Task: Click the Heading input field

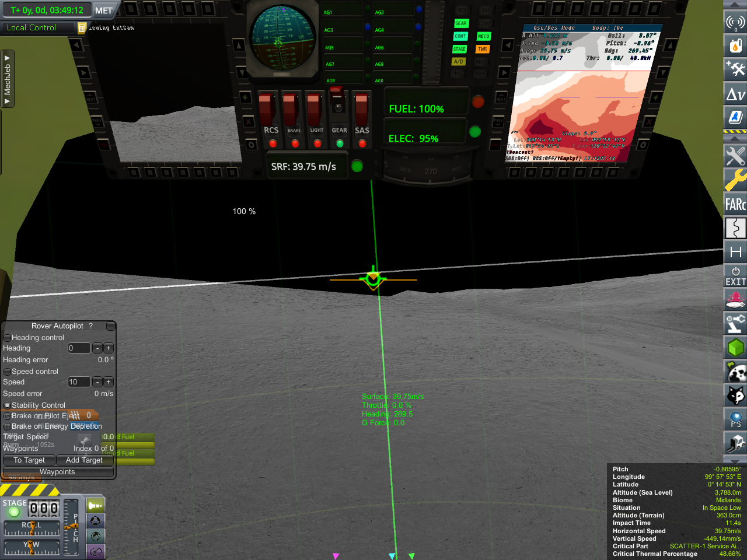Action: pos(79,348)
